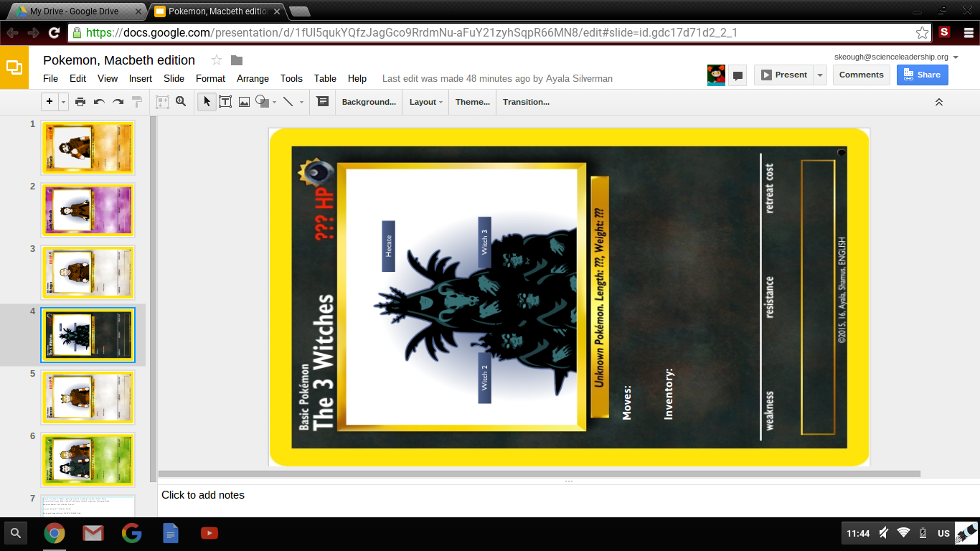Start the slideshow with Present button

point(783,75)
